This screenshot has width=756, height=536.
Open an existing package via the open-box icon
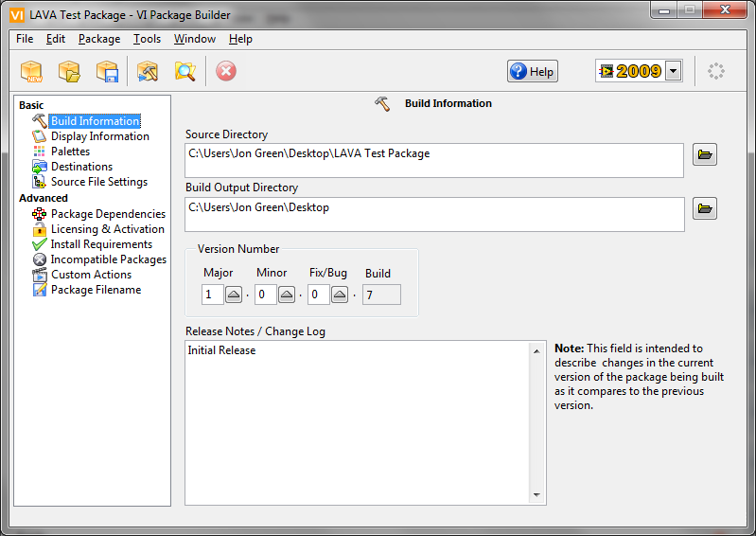[69, 71]
